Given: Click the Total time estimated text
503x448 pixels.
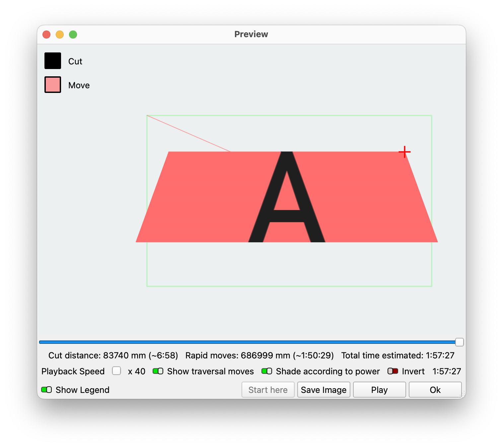Looking at the screenshot, I should coord(397,355).
